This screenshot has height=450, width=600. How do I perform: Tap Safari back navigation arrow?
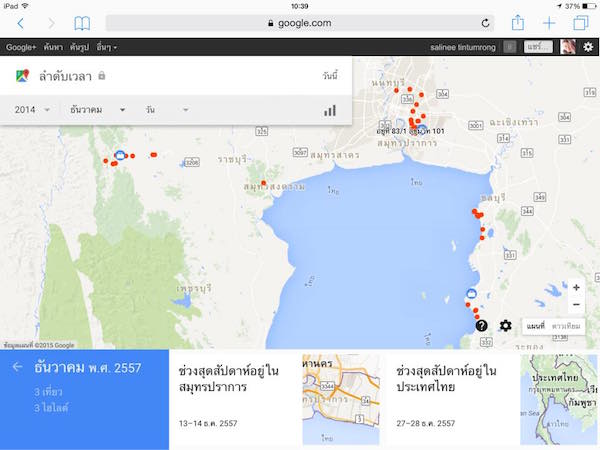click(x=21, y=22)
